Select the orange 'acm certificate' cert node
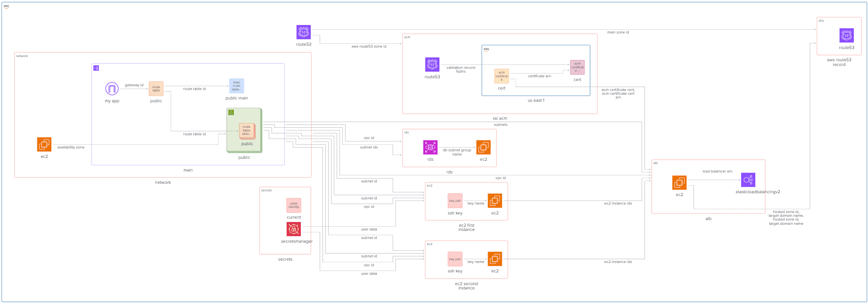This screenshot has height=304, width=868. pyautogui.click(x=502, y=76)
